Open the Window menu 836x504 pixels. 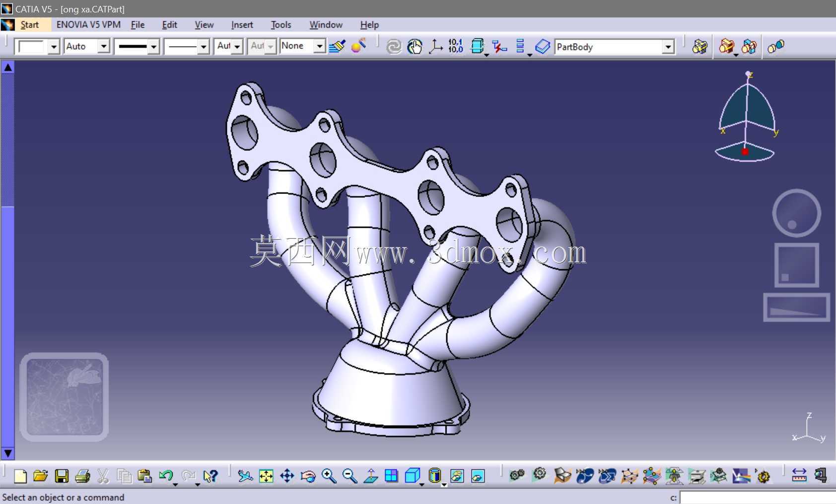coord(326,25)
